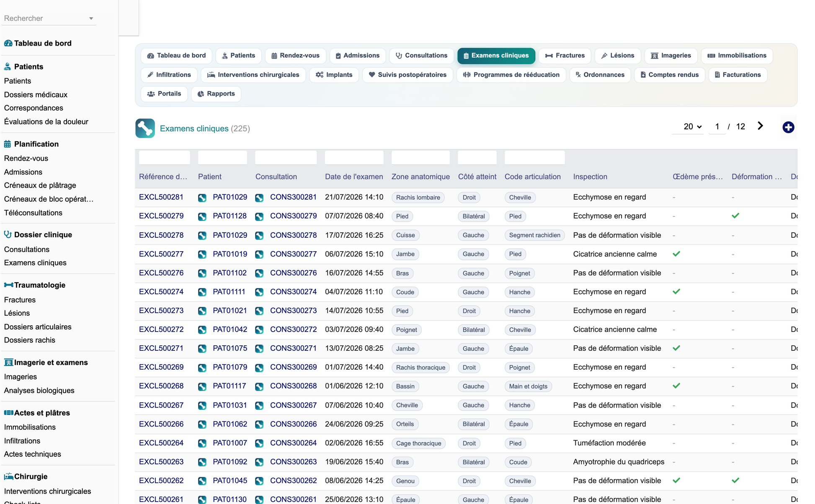The width and height of the screenshot is (815, 504).
Task: Click the Examens cliniques bone logo icon
Action: [x=145, y=129]
